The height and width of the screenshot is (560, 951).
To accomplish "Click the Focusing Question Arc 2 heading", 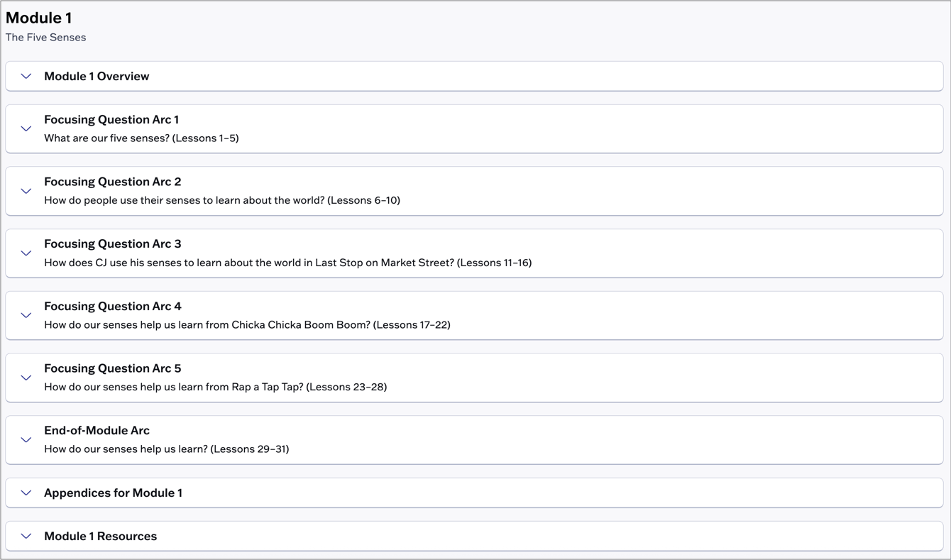I will pos(112,182).
